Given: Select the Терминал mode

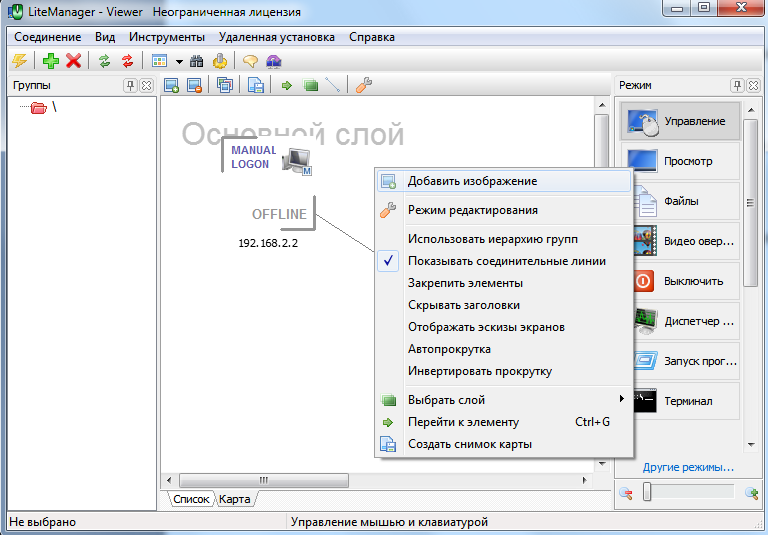Looking at the screenshot, I should pyautogui.click(x=686, y=401).
